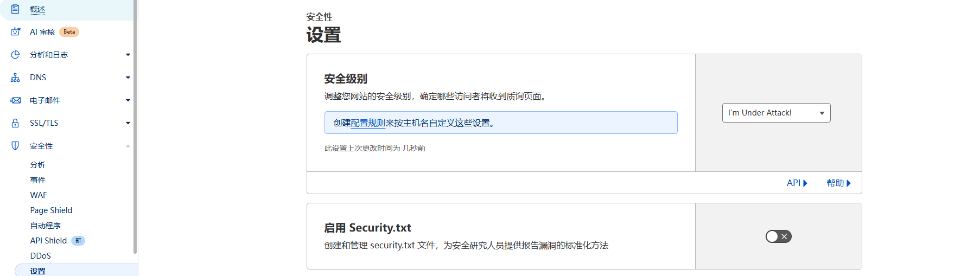Click the 新 badge beside API Shield
Image resolution: width=980 pixels, height=276 pixels.
[x=78, y=241]
